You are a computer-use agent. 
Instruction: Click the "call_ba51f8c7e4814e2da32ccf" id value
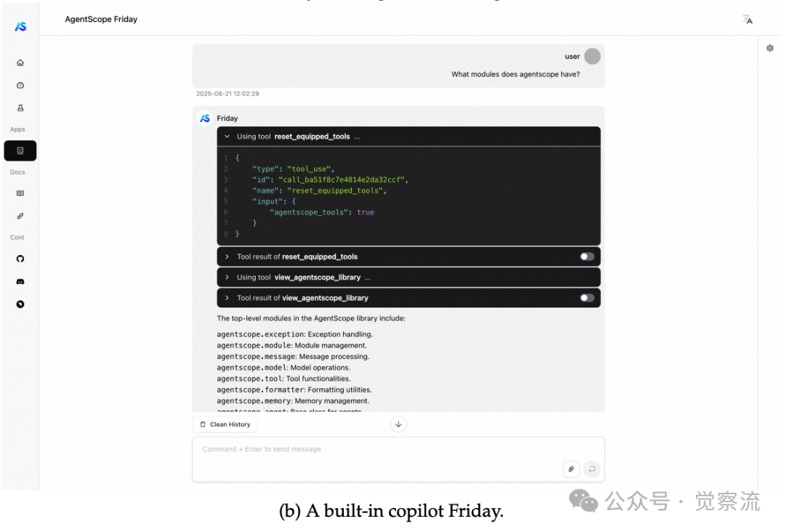343,180
